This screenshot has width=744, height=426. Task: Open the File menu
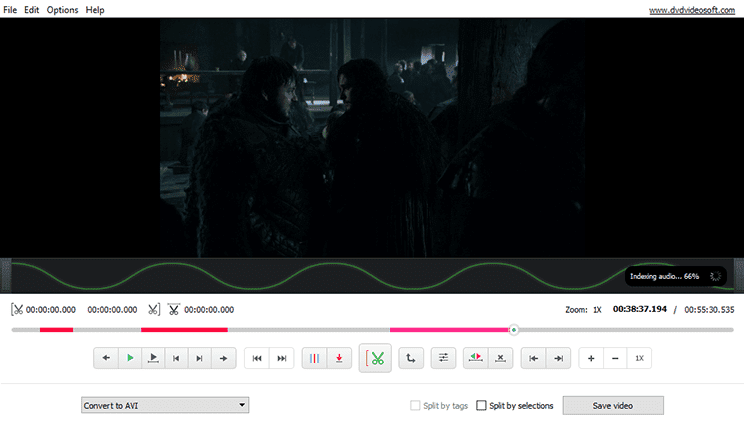coord(10,9)
